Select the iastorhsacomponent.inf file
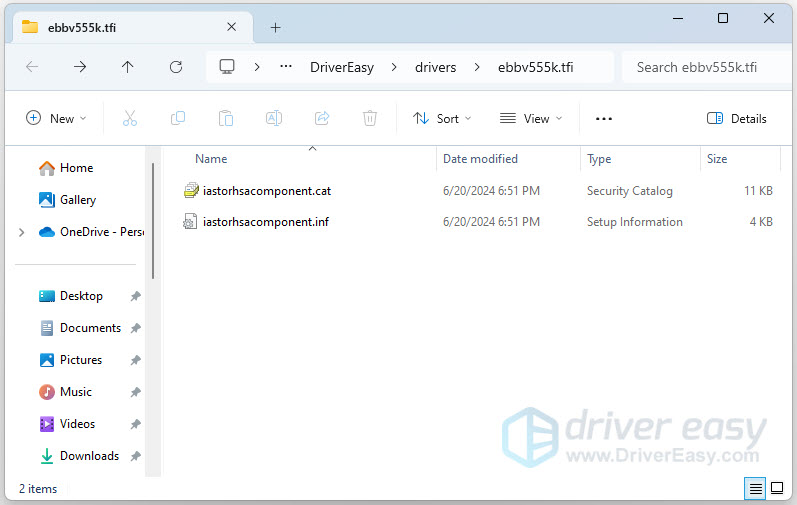The width and height of the screenshot is (797, 505). point(265,222)
